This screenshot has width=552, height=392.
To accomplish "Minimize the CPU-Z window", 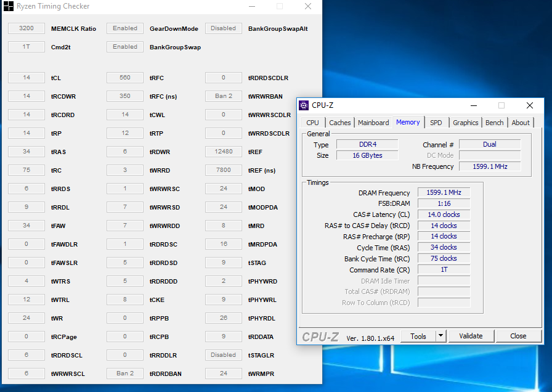I will pos(474,105).
